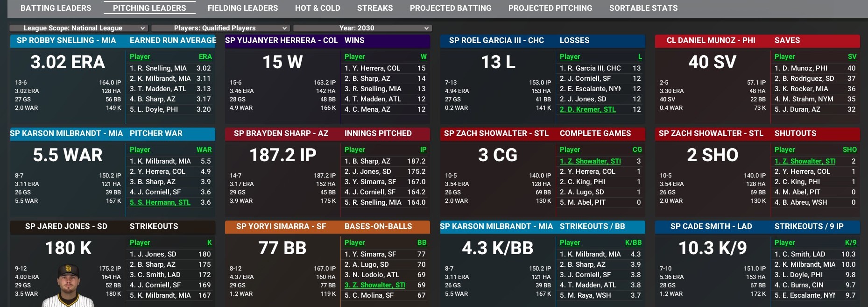Open the Qualified Players filter dropdown
This screenshot has height=307, width=868.
click(220, 28)
